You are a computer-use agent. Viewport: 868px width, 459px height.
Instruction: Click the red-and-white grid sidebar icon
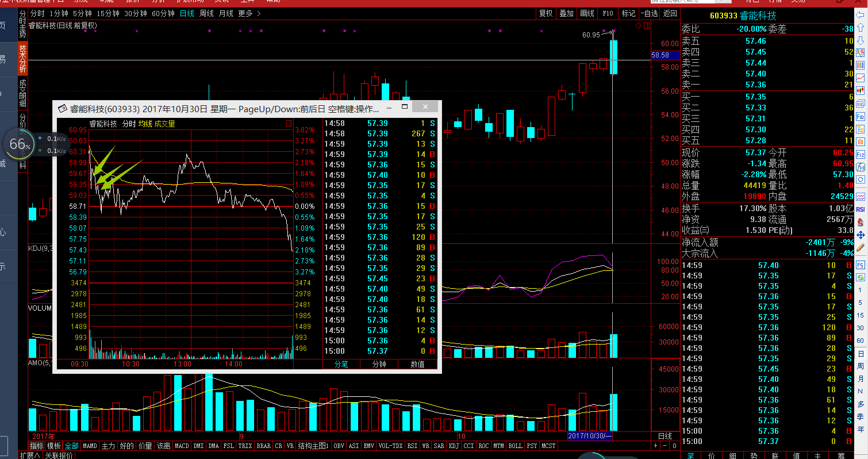(861, 65)
